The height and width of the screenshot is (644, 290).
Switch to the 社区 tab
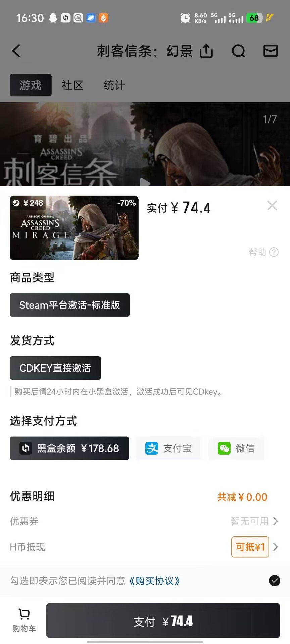[72, 85]
